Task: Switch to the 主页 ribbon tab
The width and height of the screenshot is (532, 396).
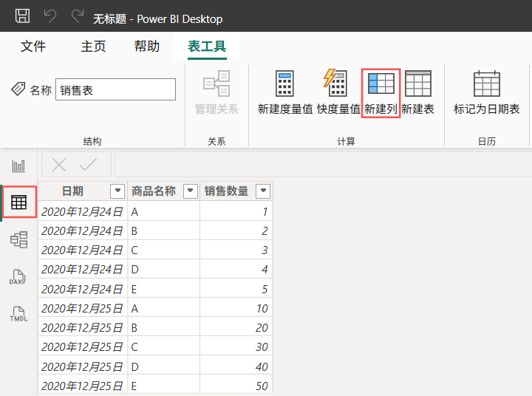Action: [93, 46]
